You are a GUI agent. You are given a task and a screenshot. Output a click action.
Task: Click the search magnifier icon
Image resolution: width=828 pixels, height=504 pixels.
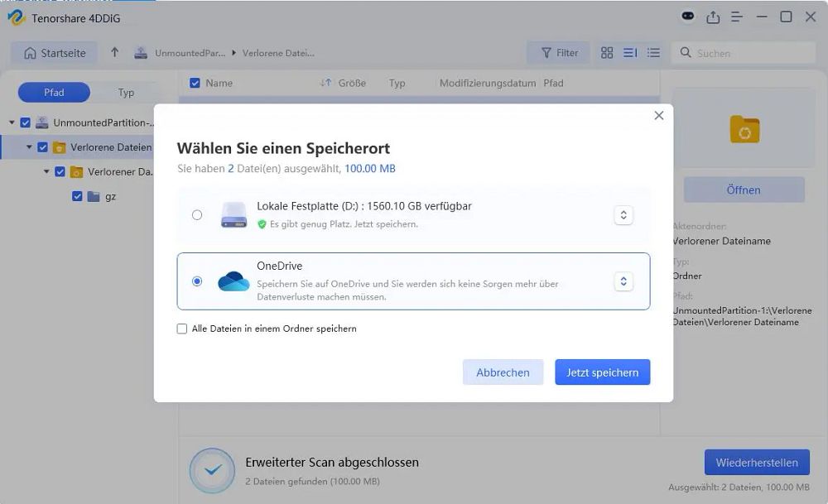[686, 52]
